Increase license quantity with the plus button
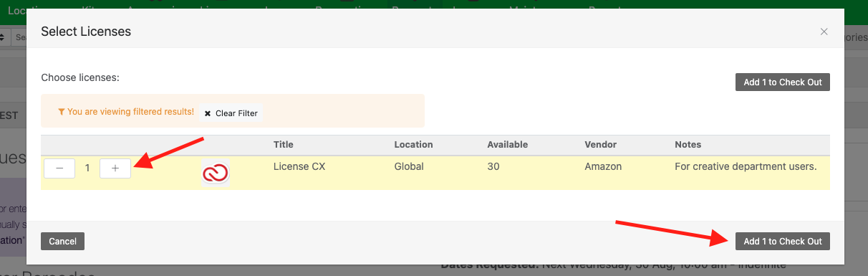 (x=115, y=168)
